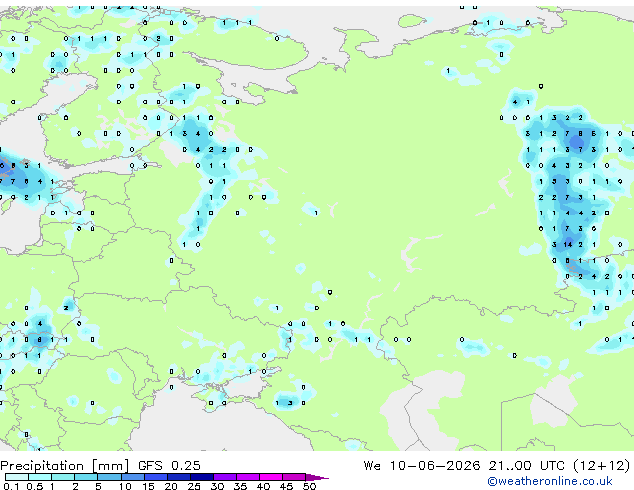
Task: Pick legend swatch between 15 and 20
Action: (156, 477)
